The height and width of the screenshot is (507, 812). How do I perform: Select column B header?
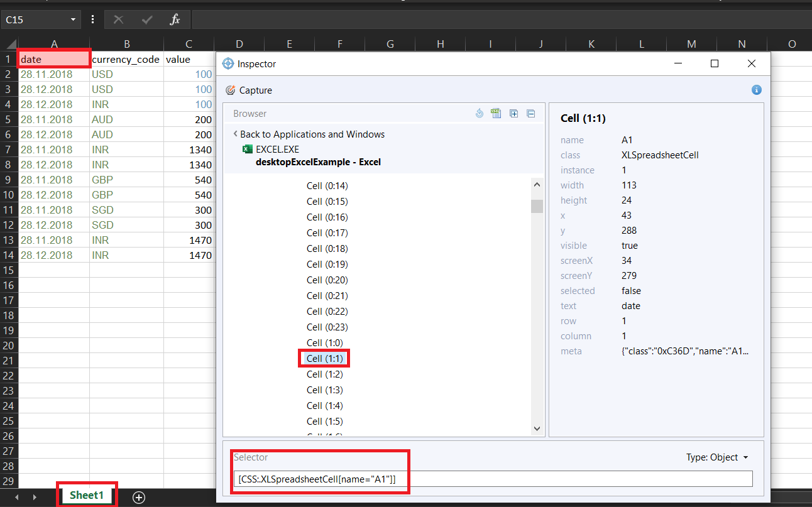pos(126,44)
